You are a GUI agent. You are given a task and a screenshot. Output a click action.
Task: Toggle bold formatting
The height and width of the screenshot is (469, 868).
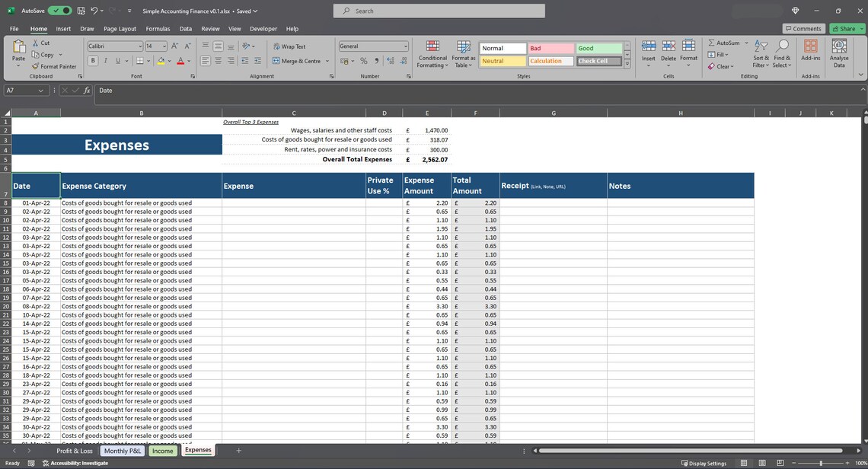[x=93, y=60]
